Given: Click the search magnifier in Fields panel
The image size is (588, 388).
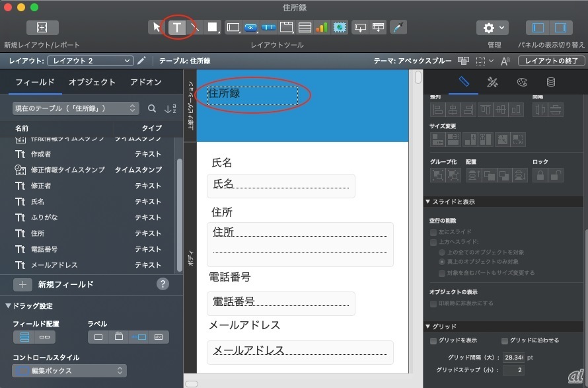Looking at the screenshot, I should coord(152,108).
